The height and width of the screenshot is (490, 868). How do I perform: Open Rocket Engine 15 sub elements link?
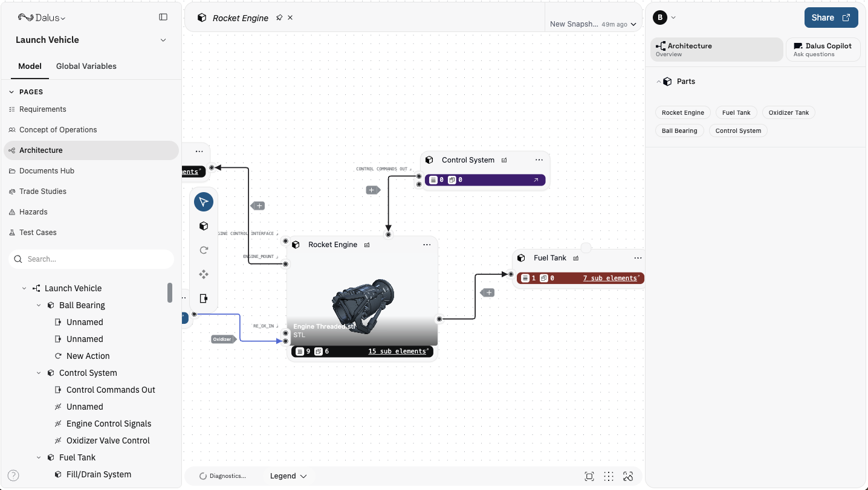click(x=398, y=352)
